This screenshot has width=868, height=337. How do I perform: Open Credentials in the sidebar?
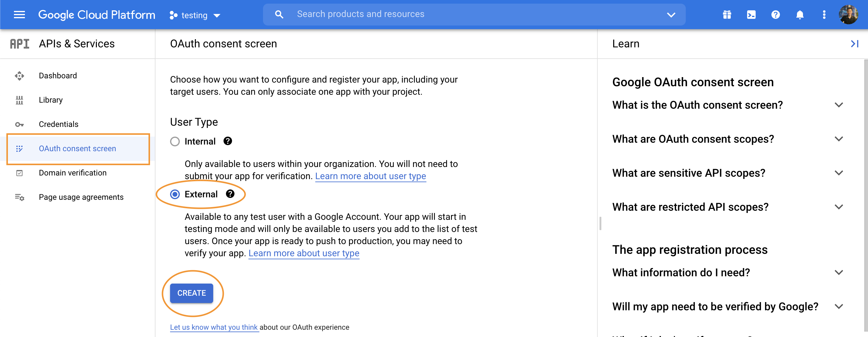[58, 124]
